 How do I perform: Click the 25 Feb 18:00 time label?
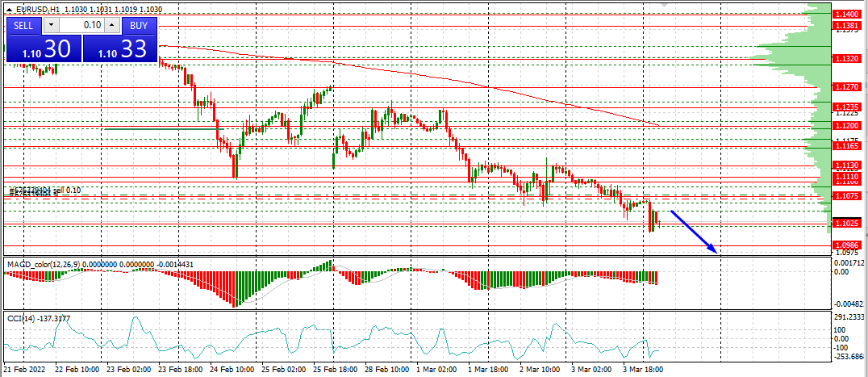pyautogui.click(x=334, y=369)
